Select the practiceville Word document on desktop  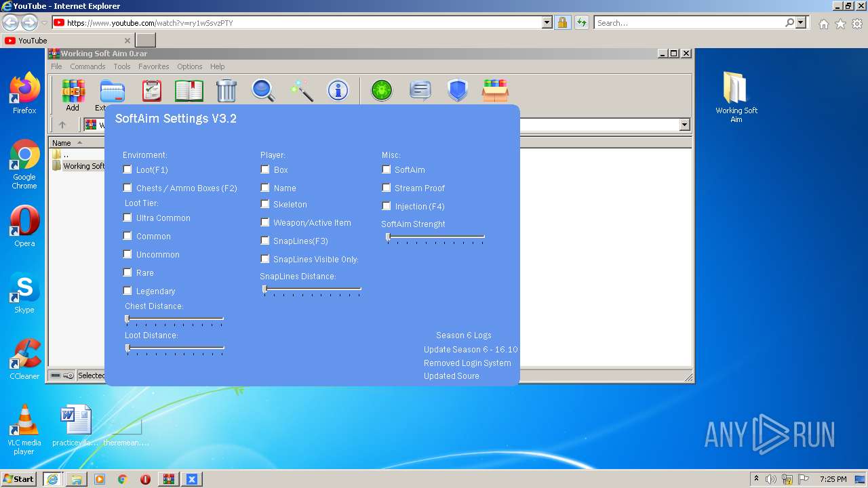[x=75, y=426]
